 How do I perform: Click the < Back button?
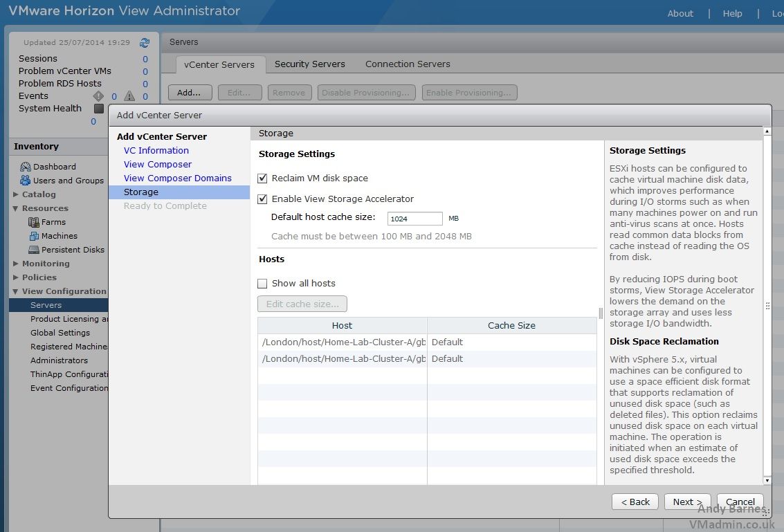point(635,502)
